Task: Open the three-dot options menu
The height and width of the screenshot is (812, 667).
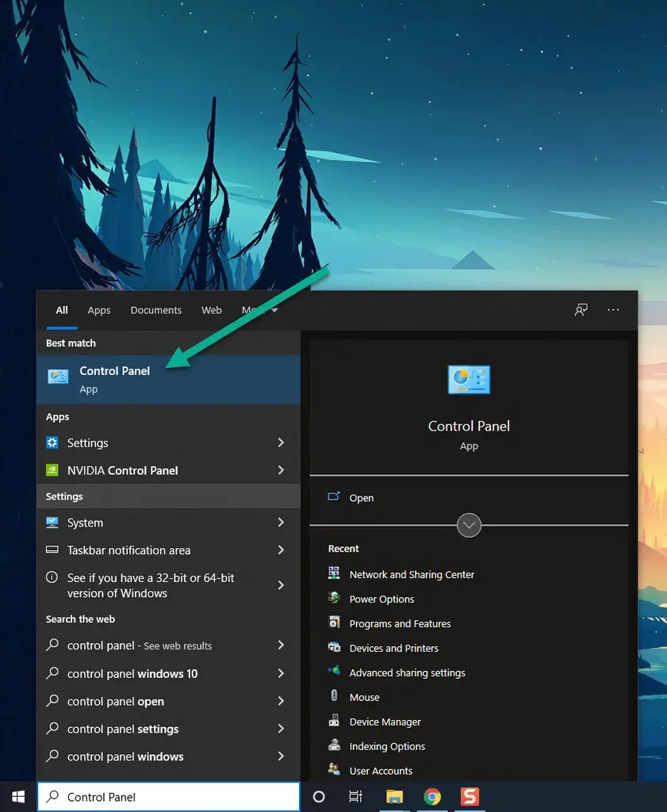Action: (613, 310)
